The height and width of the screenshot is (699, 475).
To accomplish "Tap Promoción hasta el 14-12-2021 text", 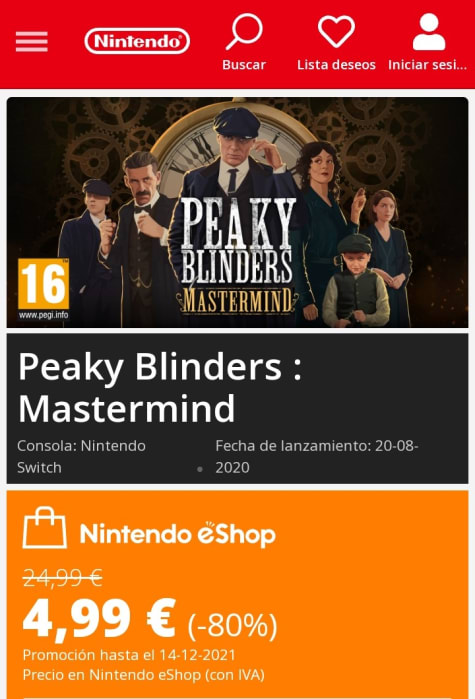I will click(129, 655).
